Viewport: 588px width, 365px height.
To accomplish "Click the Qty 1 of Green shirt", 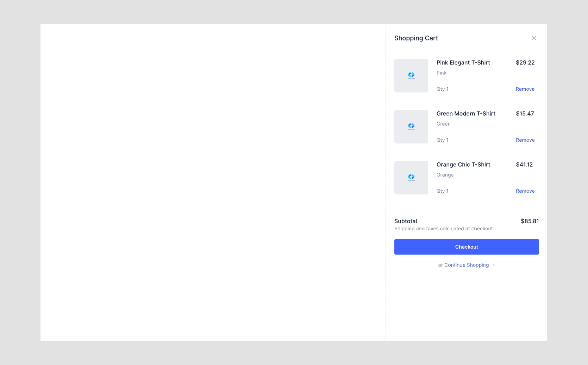I will click(443, 140).
